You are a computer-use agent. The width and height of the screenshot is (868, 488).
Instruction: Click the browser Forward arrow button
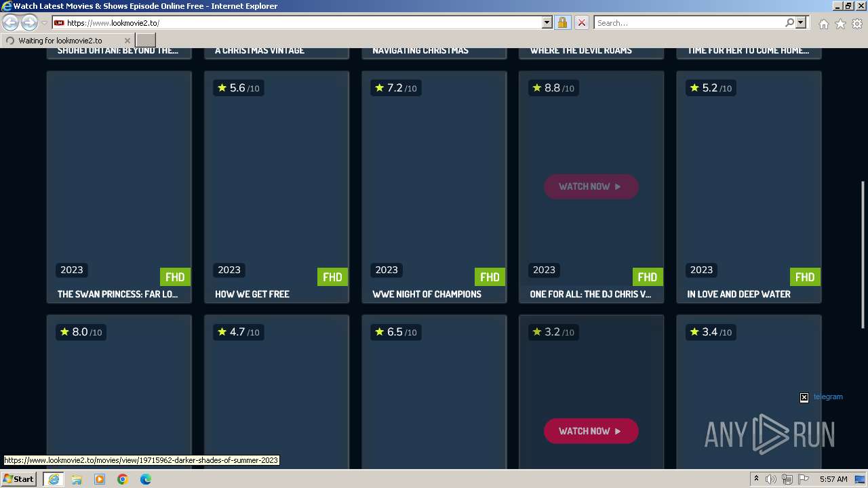pyautogui.click(x=29, y=22)
